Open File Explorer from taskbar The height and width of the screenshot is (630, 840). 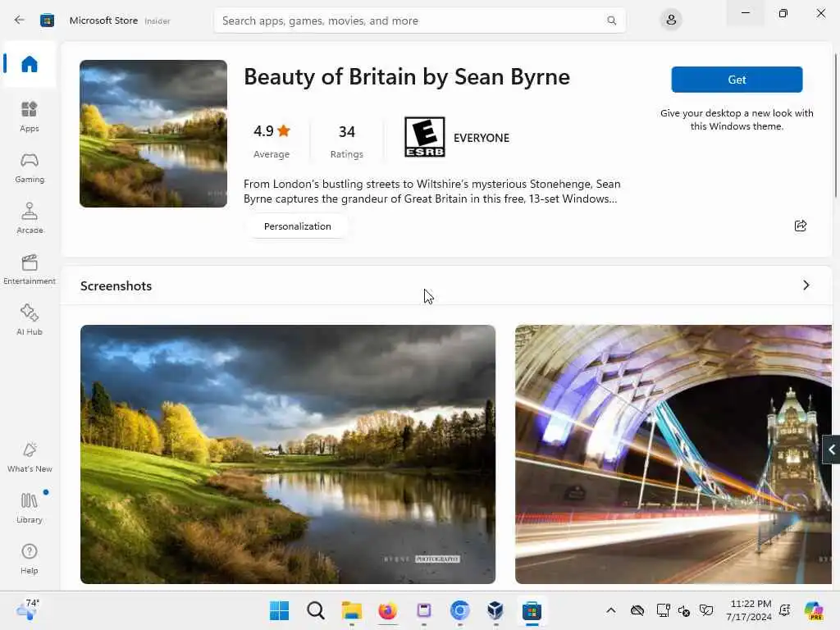tap(352, 610)
